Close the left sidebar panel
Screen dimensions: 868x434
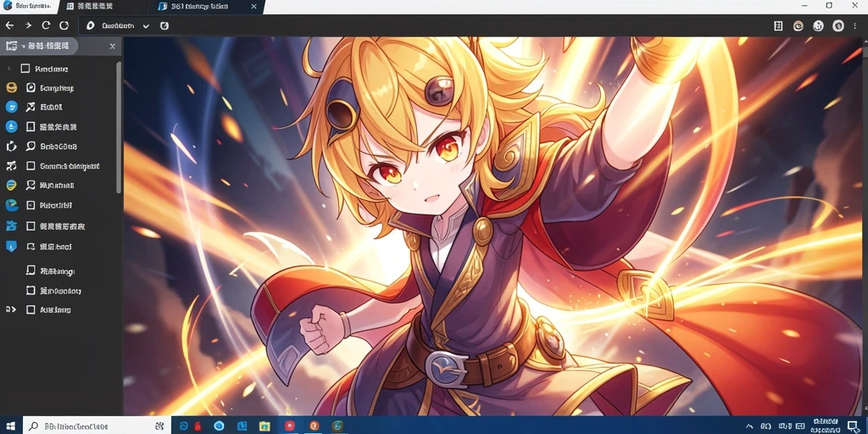coord(113,47)
